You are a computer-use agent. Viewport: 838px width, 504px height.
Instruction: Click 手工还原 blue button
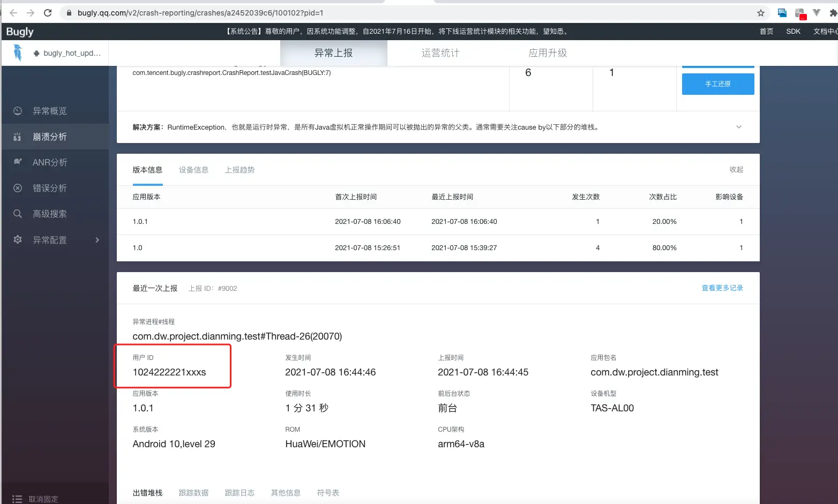(x=717, y=84)
